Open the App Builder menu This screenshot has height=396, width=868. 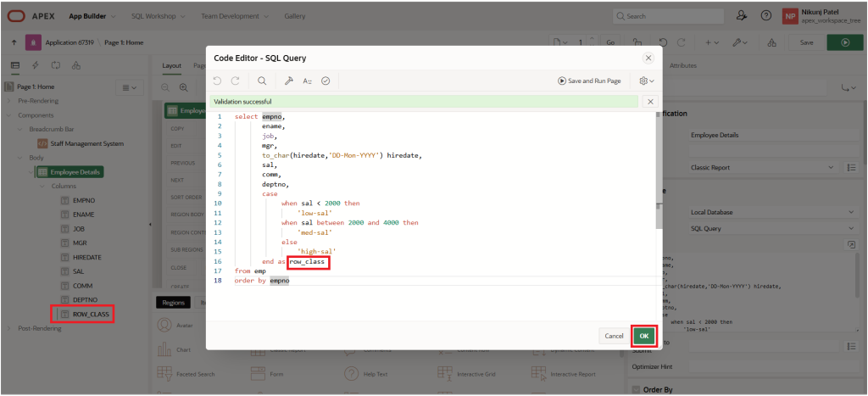(92, 16)
